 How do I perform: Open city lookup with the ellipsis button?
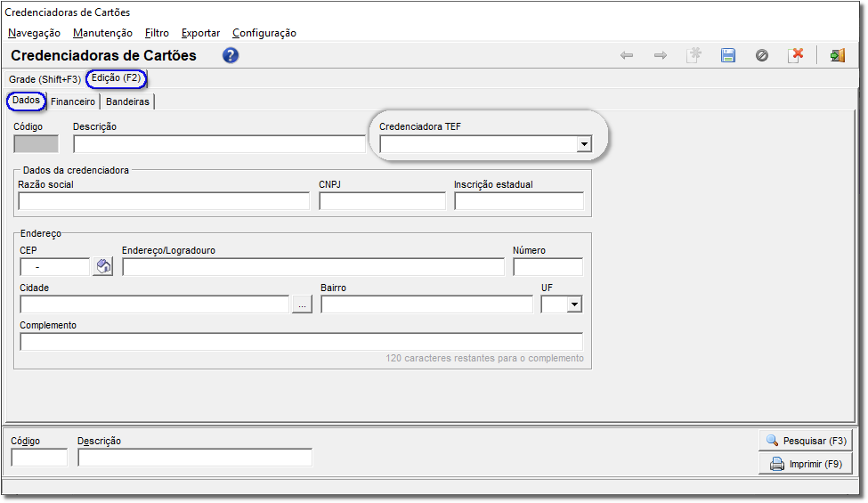(303, 304)
